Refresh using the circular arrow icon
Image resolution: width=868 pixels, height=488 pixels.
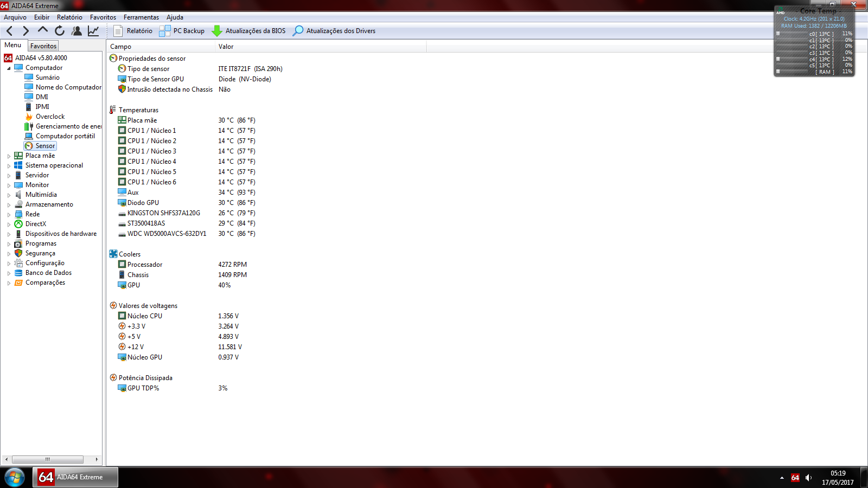pos(60,31)
